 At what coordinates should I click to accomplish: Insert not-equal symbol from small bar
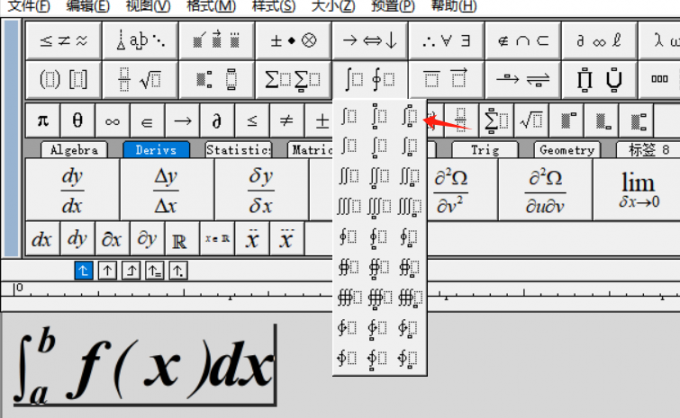(287, 120)
